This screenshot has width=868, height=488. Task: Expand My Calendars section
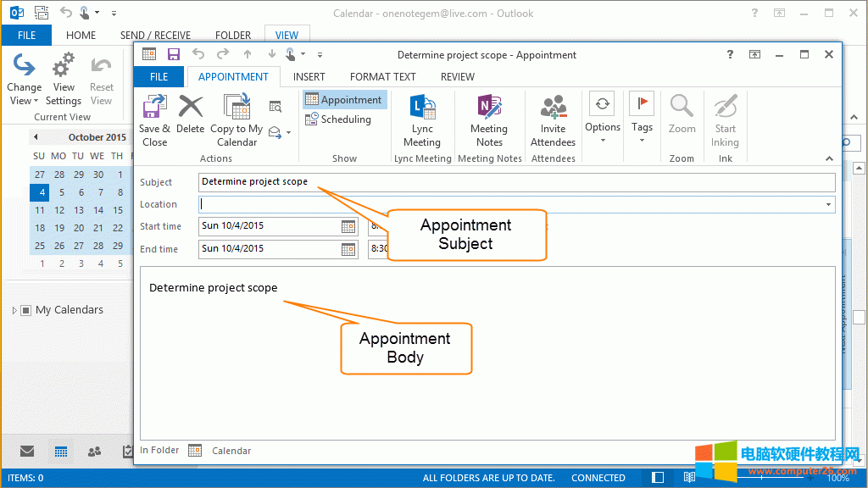tap(14, 309)
